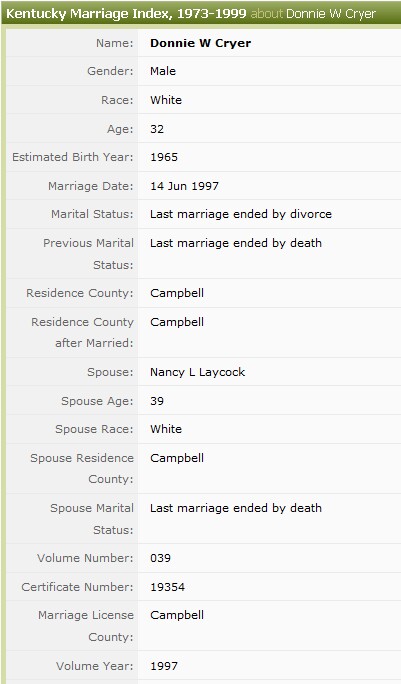Screen dimensions: 401x684
Task: Click 'about Donnie W Cryer' in header
Action: pos(313,14)
